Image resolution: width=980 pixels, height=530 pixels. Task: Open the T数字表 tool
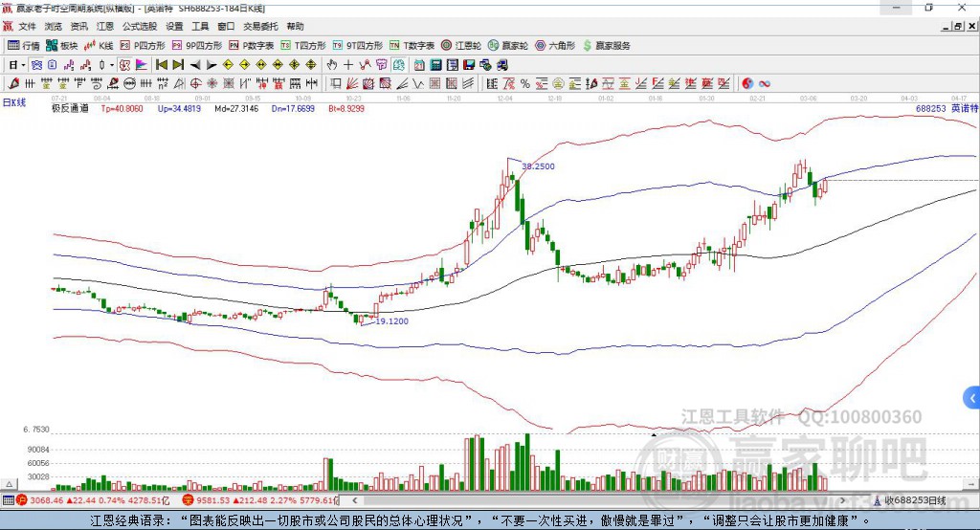tap(412, 46)
